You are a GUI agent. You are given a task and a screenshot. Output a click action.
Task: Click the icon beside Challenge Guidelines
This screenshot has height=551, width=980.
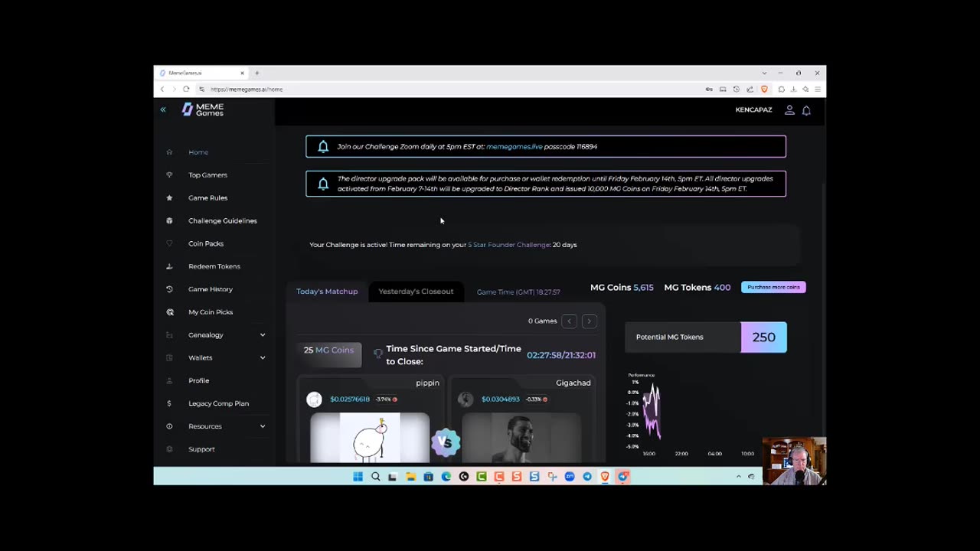click(169, 221)
